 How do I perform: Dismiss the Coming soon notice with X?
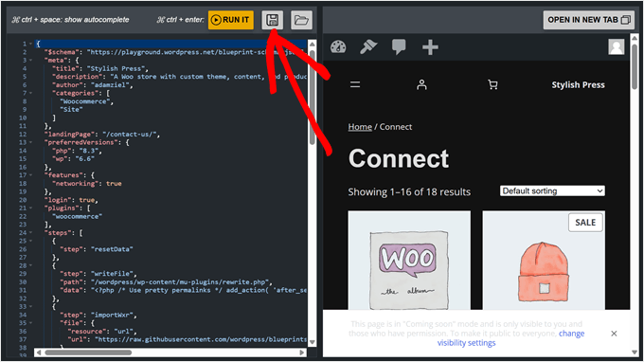point(614,334)
